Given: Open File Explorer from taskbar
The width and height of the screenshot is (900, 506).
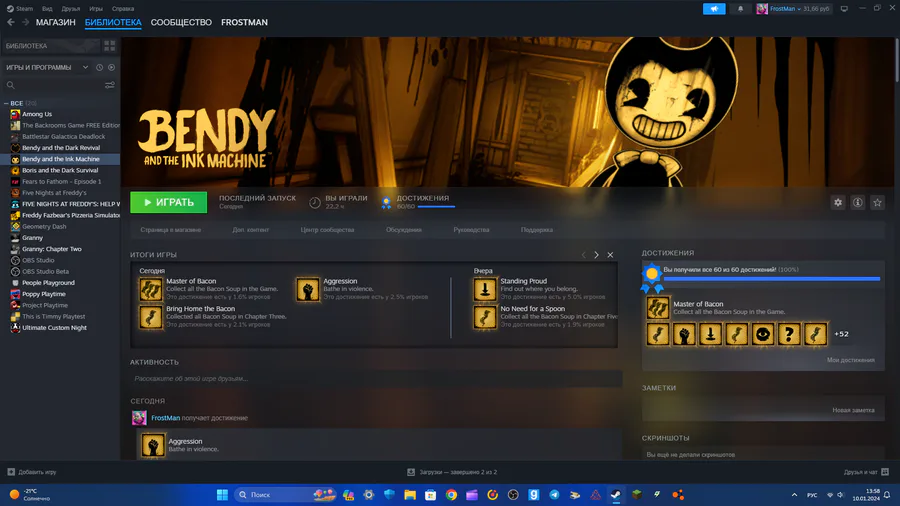Looking at the screenshot, I should pos(410,495).
